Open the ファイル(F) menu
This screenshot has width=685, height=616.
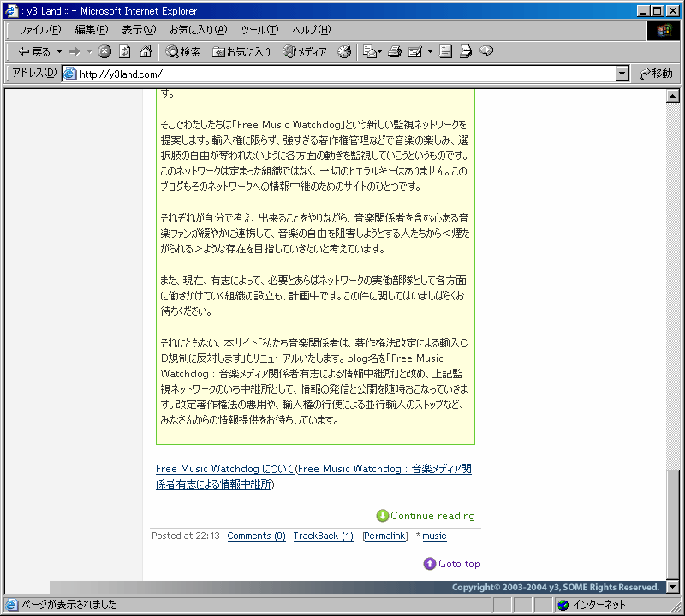tap(39, 30)
